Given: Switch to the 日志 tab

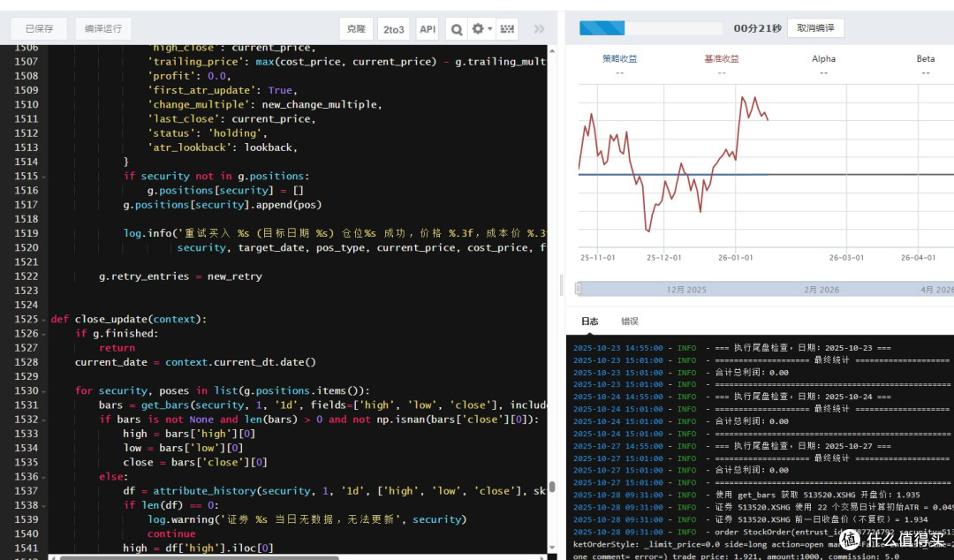Looking at the screenshot, I should point(589,322).
